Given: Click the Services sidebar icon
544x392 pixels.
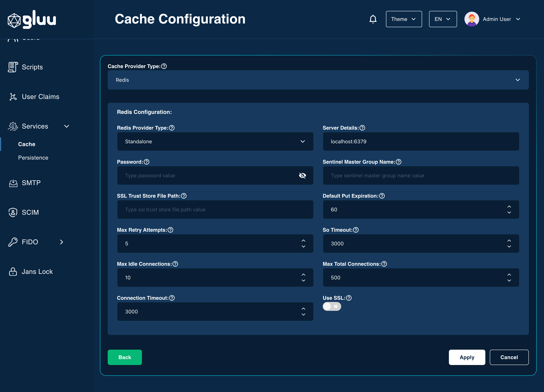Looking at the screenshot, I should pos(13,126).
